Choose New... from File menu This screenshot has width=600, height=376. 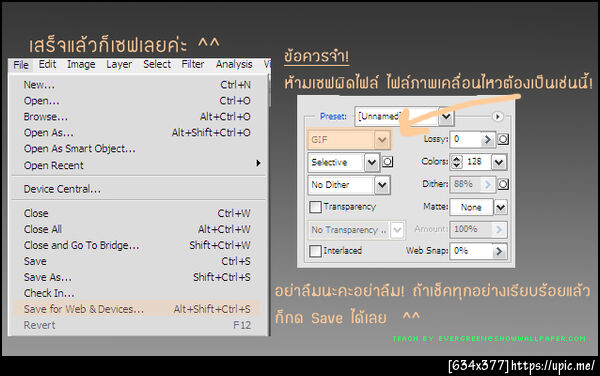(137, 85)
